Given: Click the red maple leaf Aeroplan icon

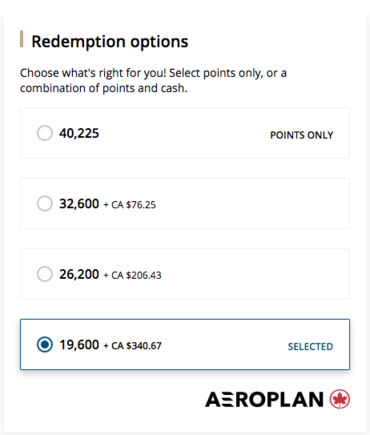Looking at the screenshot, I should tap(340, 399).
